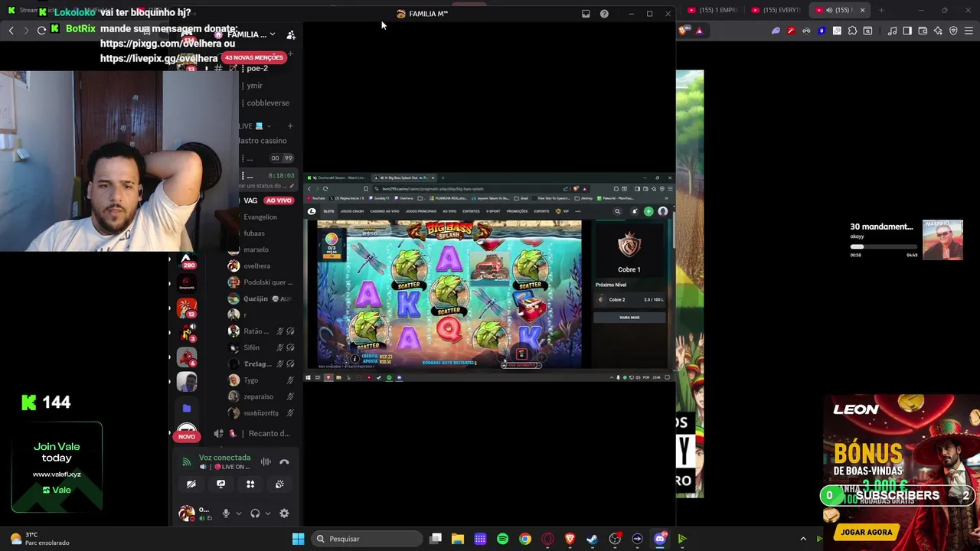This screenshot has width=980, height=551.
Task: Open the Discord inbox icon
Action: pos(586,14)
